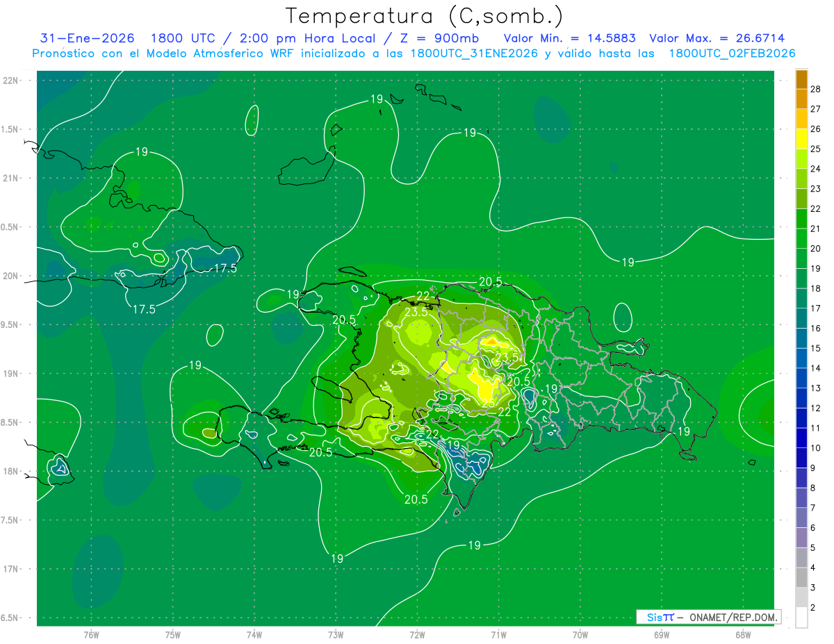The width and height of the screenshot is (834, 644).
Task: Select the "Valor Max. = 26.6714" readout
Action: pyautogui.click(x=718, y=38)
